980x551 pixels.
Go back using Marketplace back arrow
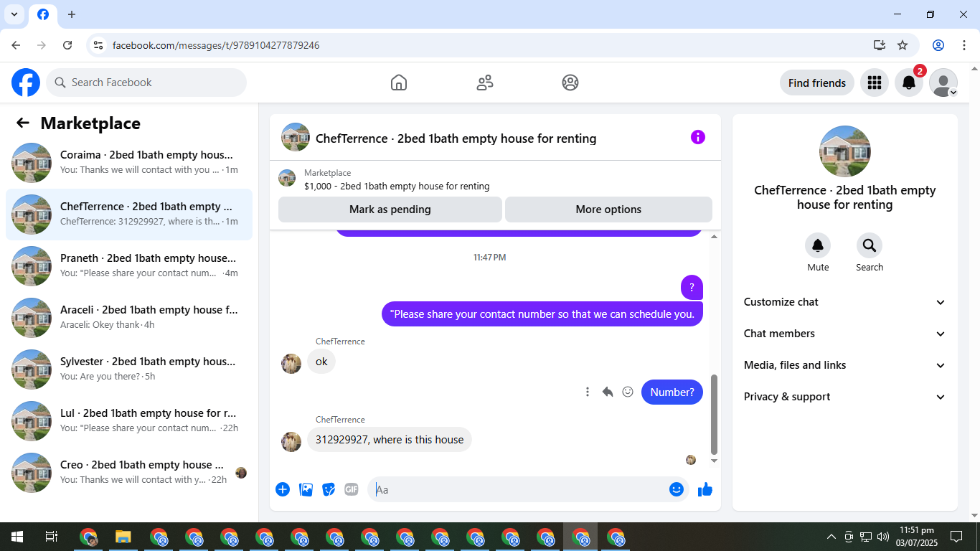tap(23, 123)
